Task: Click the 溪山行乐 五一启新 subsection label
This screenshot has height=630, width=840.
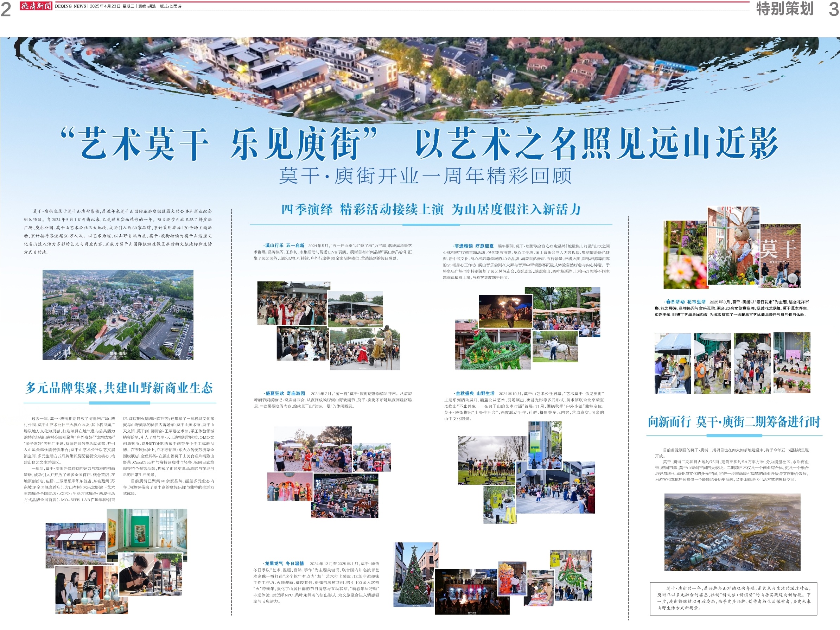Action: 285,246
